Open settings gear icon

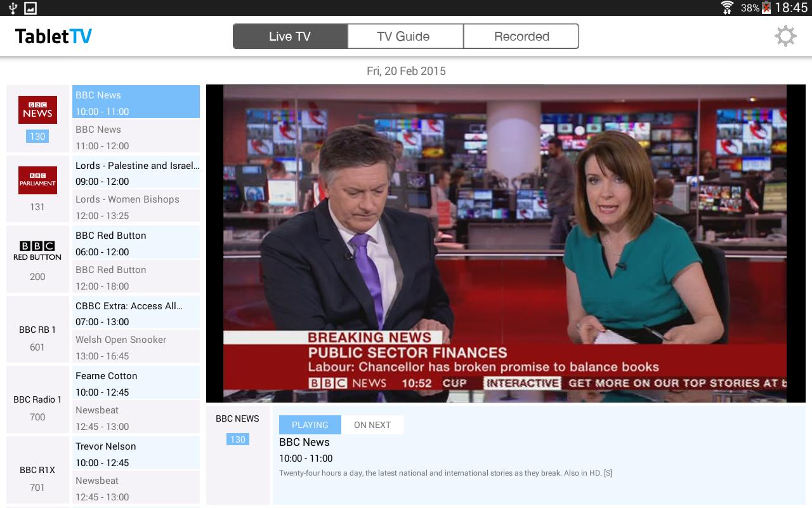(785, 36)
